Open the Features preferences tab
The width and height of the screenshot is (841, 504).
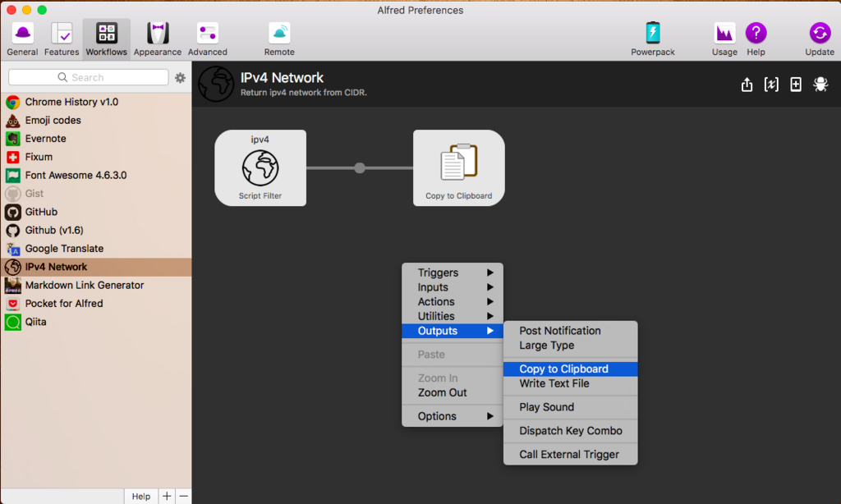click(62, 39)
